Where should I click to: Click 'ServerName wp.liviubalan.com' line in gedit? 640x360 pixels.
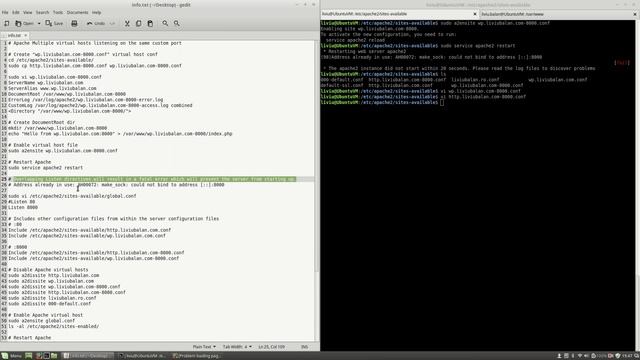click(x=45, y=82)
